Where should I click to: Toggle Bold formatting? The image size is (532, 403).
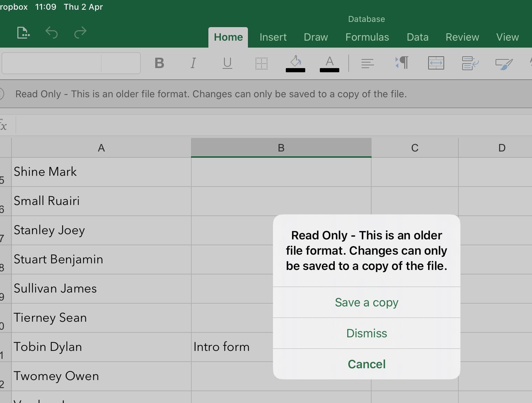(x=159, y=63)
